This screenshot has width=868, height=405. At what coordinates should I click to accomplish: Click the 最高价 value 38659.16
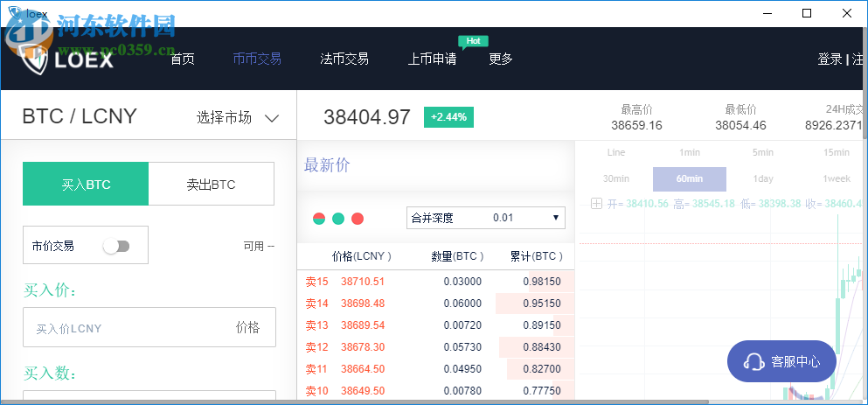click(x=636, y=125)
